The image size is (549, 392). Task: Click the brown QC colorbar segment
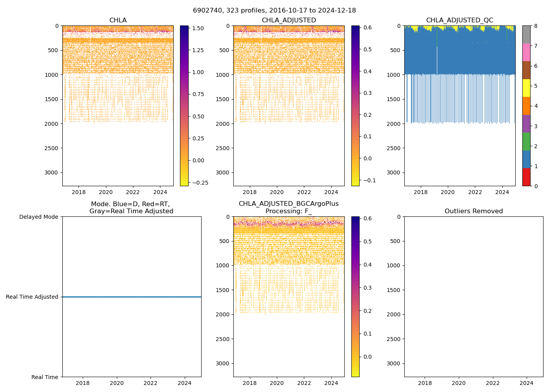526,70
